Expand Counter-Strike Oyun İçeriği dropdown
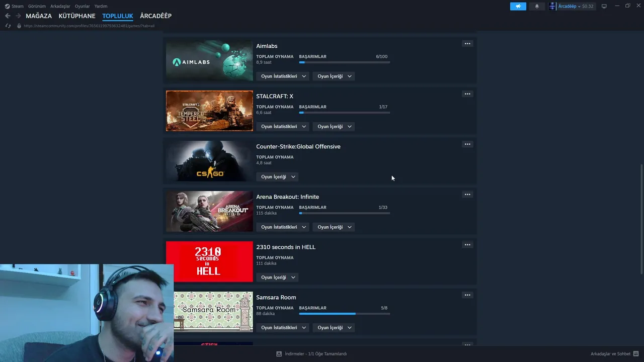Viewport: 644px width, 362px height. (x=278, y=177)
